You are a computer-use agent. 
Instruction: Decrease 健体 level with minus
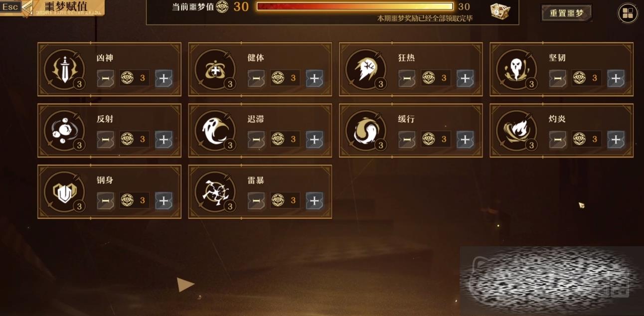256,78
